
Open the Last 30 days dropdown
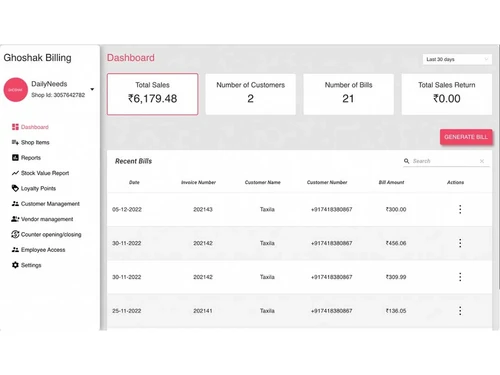point(457,59)
